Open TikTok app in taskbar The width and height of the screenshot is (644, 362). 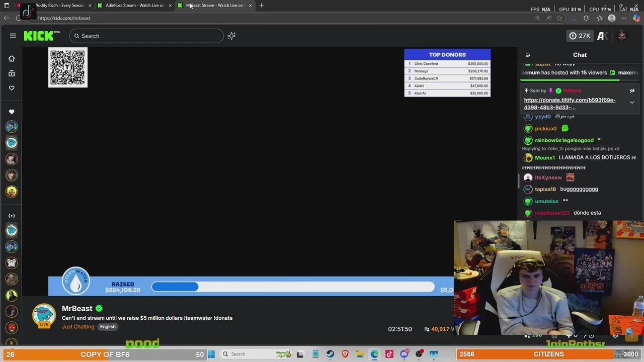click(x=389, y=354)
